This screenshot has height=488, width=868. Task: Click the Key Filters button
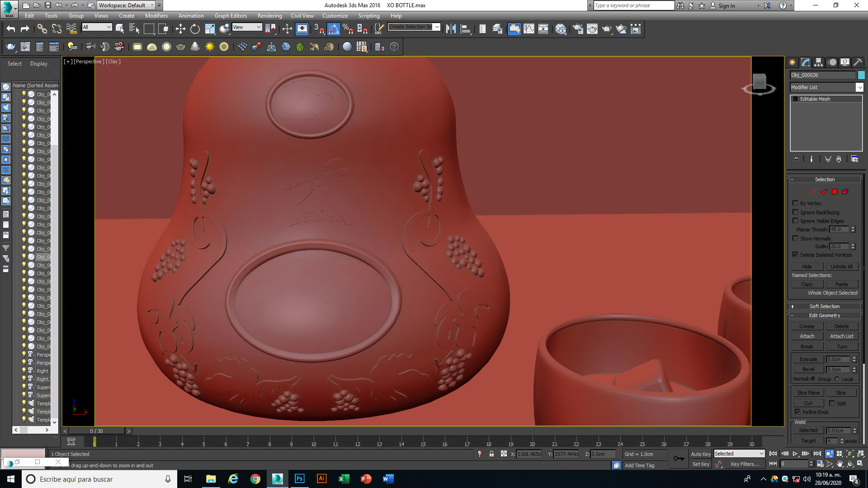[x=745, y=464]
